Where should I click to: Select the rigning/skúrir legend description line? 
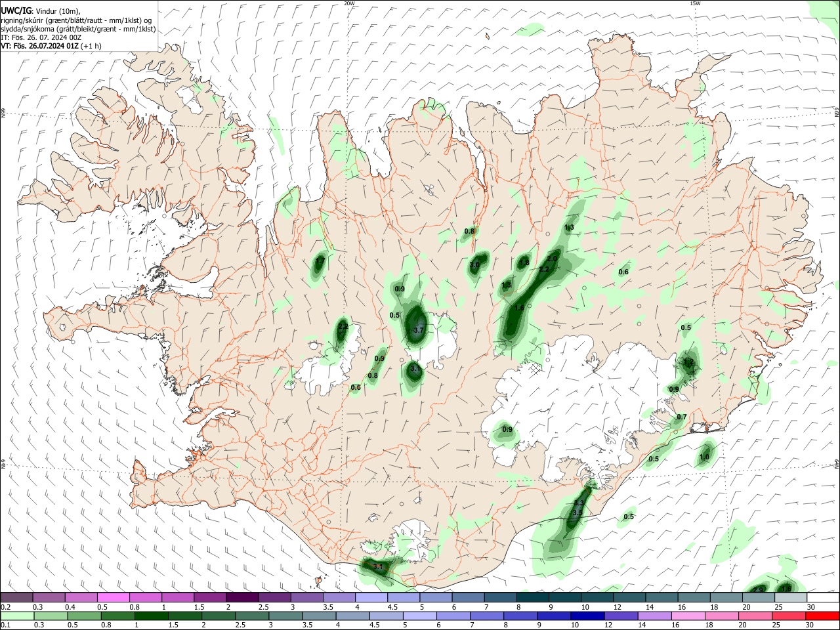point(76,20)
